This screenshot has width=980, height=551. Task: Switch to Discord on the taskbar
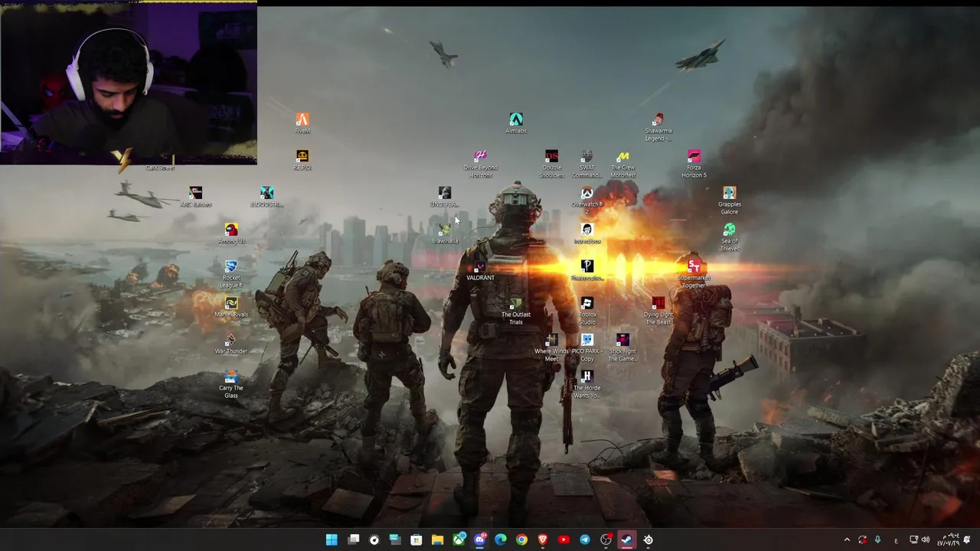coord(480,540)
